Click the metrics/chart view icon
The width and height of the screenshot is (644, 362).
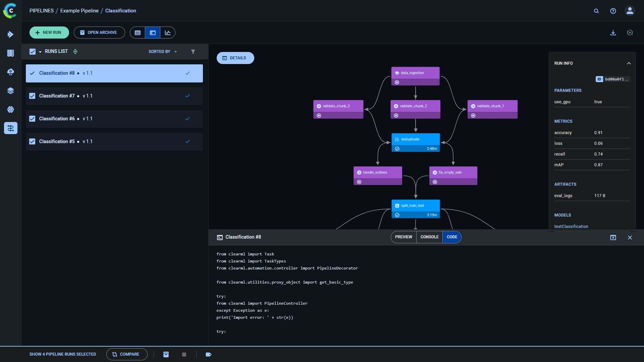coord(167,32)
